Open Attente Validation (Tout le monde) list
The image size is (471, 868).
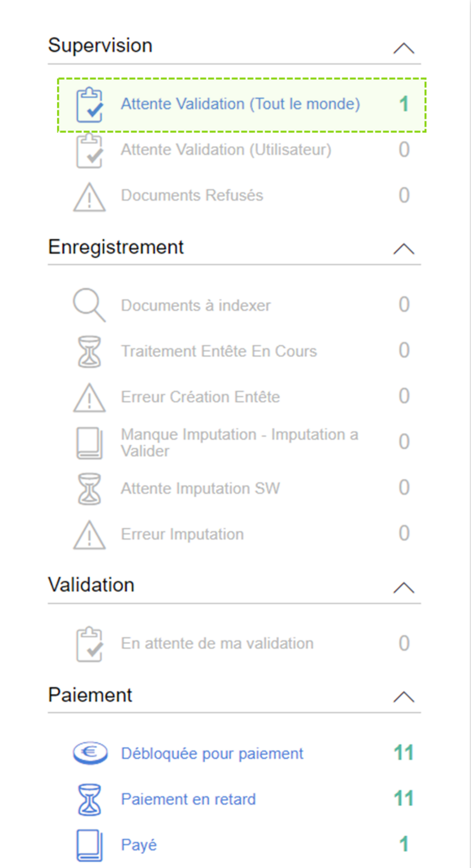point(240,104)
